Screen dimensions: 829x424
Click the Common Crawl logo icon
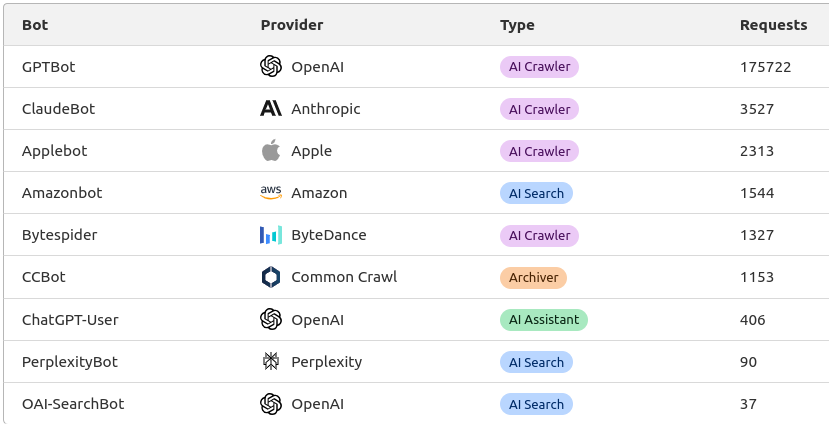pos(270,277)
